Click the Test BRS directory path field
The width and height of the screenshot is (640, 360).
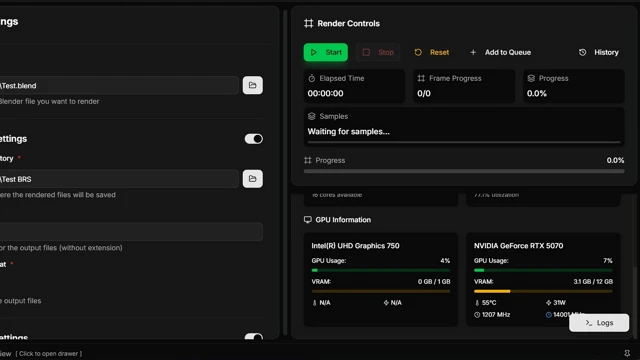(x=119, y=179)
